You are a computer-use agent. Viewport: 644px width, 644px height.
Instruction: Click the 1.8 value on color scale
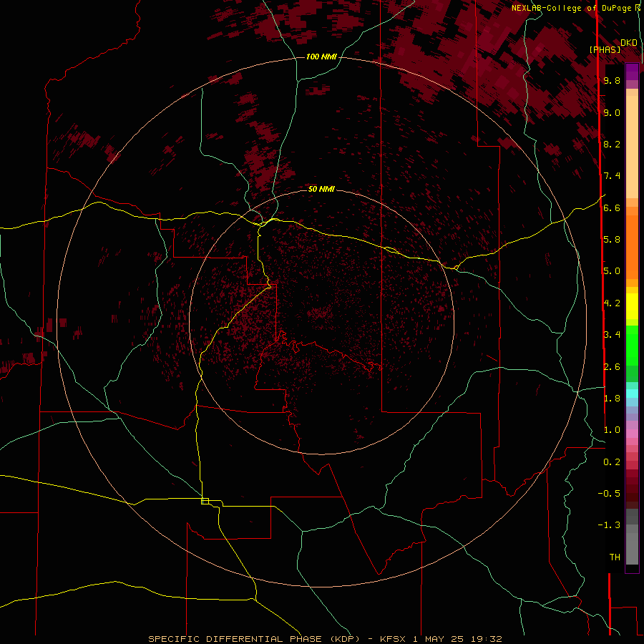(612, 399)
